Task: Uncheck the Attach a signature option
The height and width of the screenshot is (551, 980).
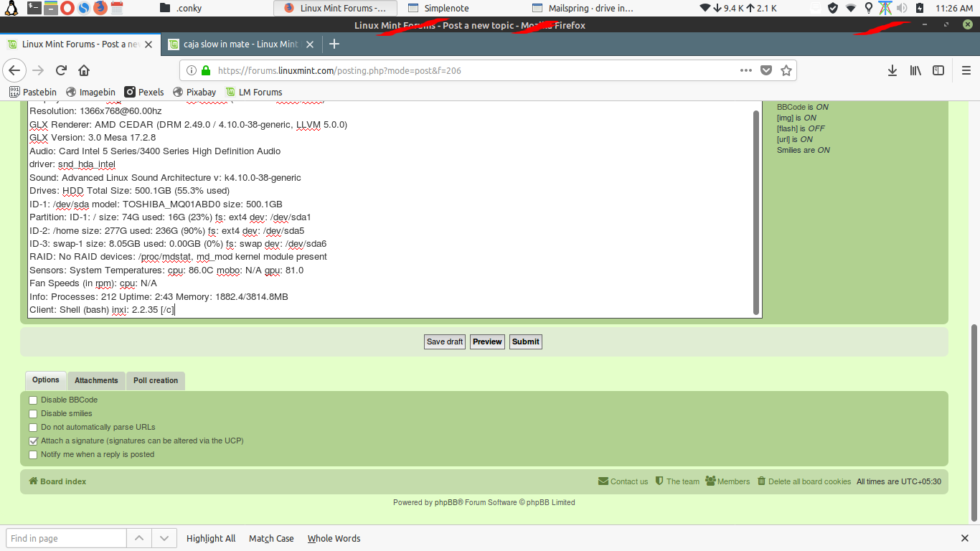Action: pos(33,441)
